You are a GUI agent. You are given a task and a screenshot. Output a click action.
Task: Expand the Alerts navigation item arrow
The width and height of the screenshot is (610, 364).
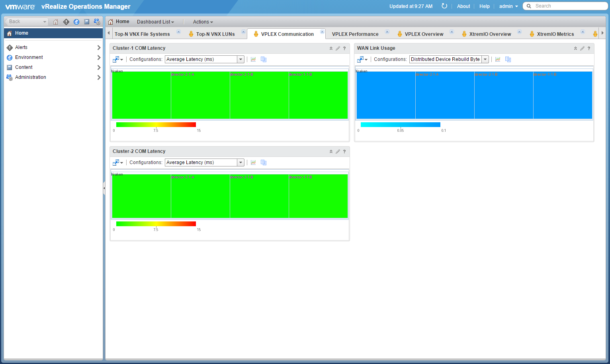click(99, 47)
